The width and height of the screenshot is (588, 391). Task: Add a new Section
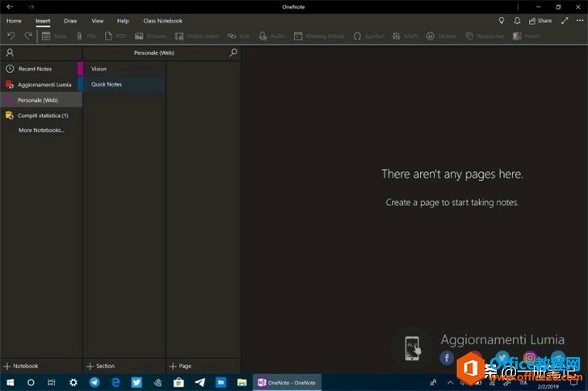click(x=101, y=366)
